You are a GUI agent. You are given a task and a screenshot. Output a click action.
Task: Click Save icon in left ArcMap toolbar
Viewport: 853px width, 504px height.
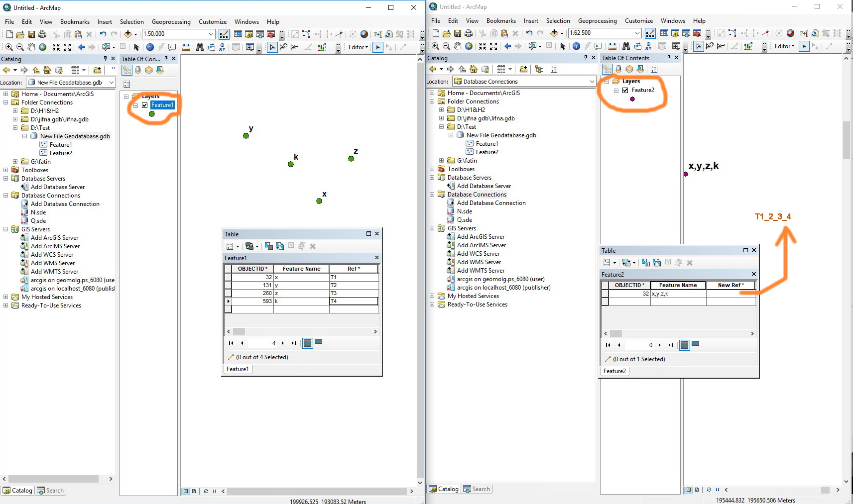tap(31, 34)
